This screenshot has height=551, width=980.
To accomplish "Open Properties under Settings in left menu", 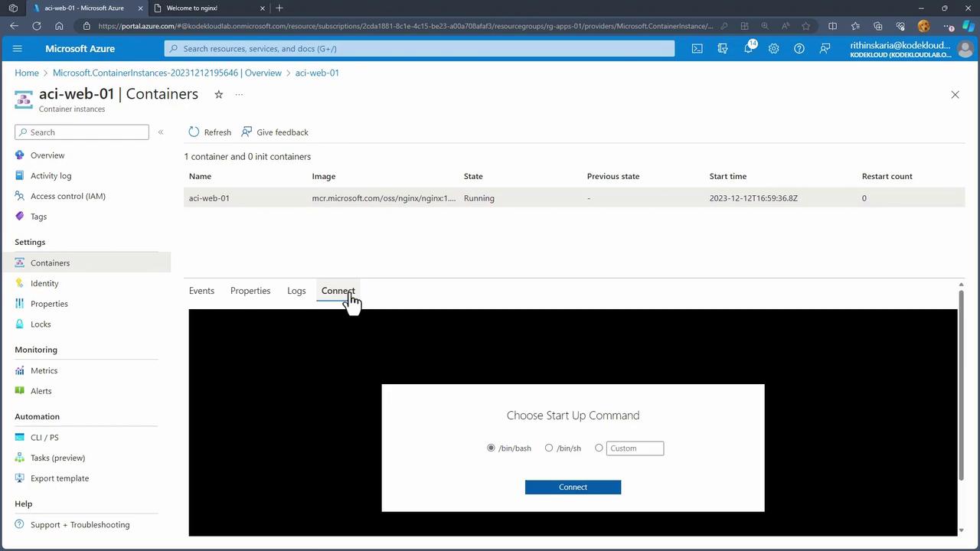I will coord(49,304).
